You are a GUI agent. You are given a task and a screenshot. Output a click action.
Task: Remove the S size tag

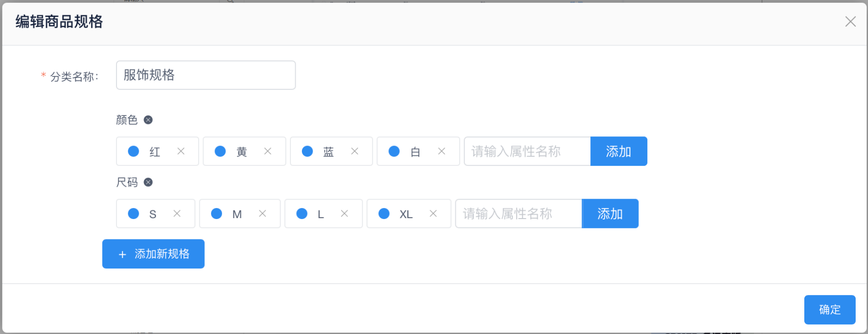point(177,213)
